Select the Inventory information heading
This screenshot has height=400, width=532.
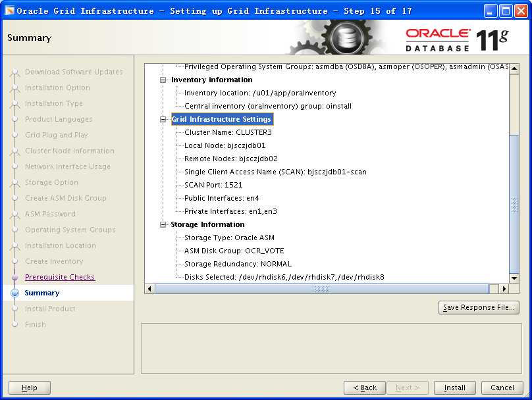tap(212, 80)
